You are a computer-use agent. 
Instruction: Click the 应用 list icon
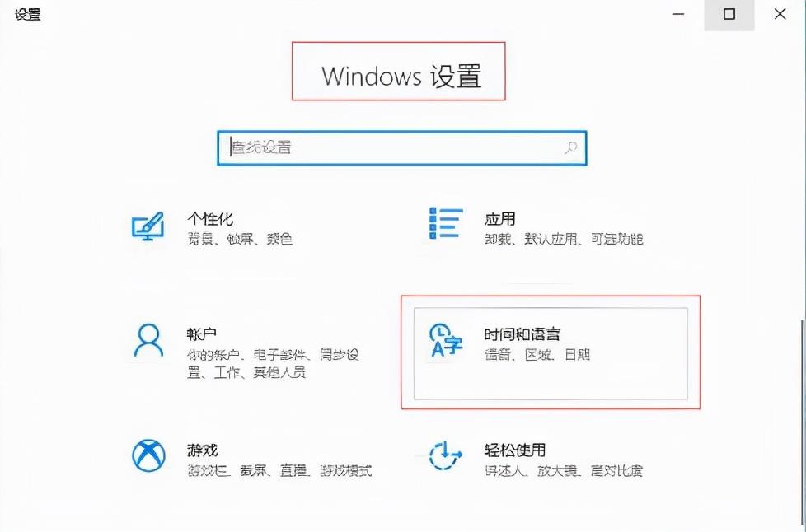(446, 223)
